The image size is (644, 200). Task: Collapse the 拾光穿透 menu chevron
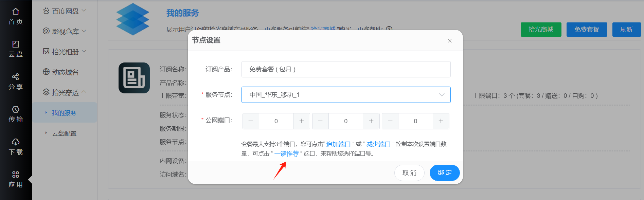84,92
